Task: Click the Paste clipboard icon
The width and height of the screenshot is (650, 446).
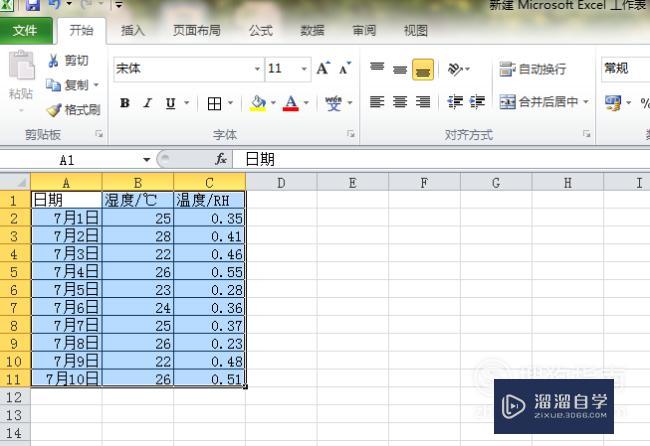Action: point(22,65)
